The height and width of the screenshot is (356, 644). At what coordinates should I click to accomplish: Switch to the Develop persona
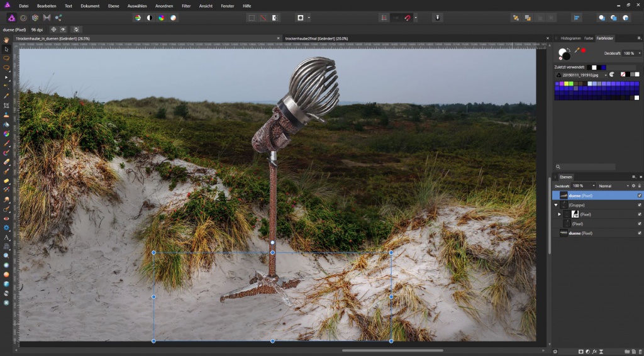35,18
